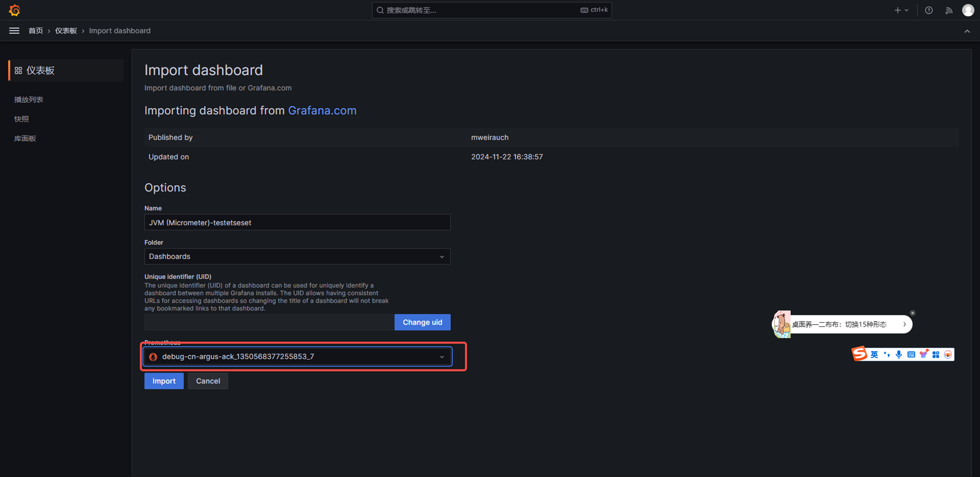The height and width of the screenshot is (477, 980).
Task: Go to 播放列表 in sidebar
Action: coord(29,99)
